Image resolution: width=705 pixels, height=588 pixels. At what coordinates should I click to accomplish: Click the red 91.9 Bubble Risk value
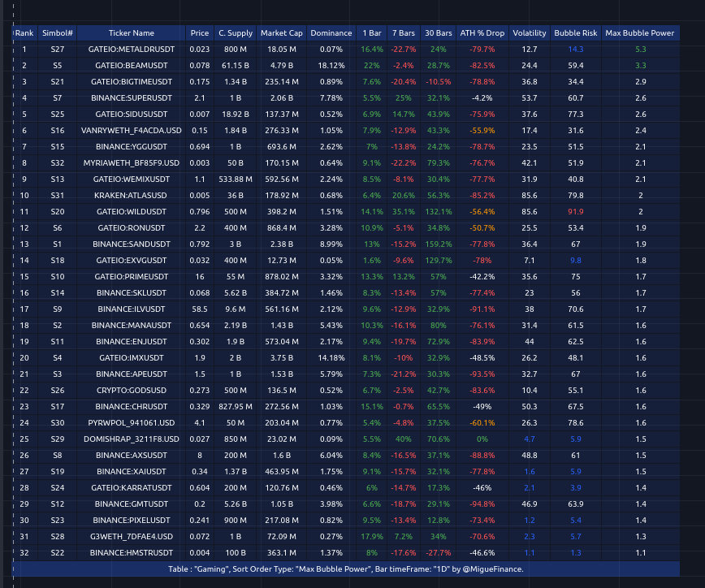pyautogui.click(x=576, y=211)
